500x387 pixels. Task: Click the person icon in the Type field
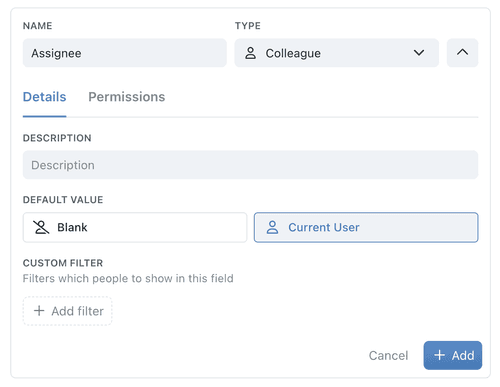250,53
